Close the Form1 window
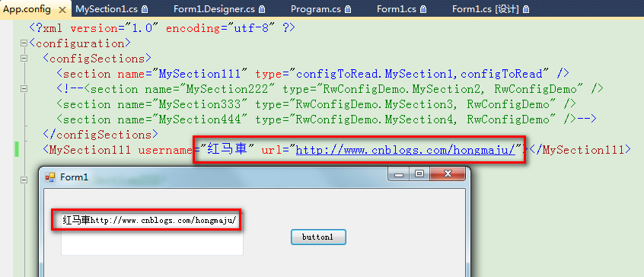The height and width of the screenshot is (277, 644). tap(448, 174)
